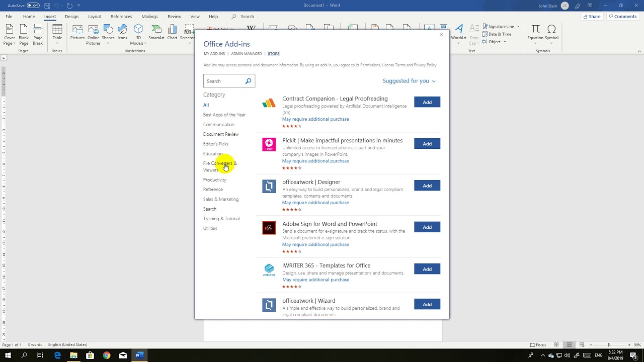Click the Object button in Text group

coord(492,42)
